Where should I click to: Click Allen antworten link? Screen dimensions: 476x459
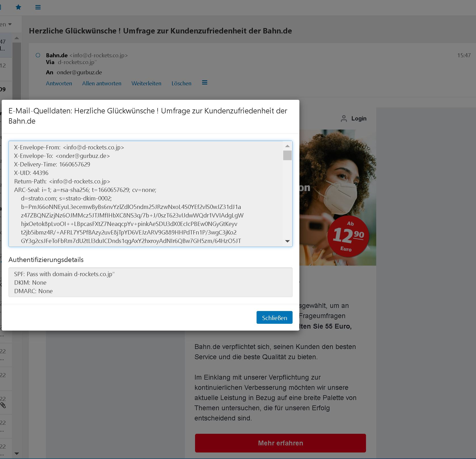click(x=102, y=83)
